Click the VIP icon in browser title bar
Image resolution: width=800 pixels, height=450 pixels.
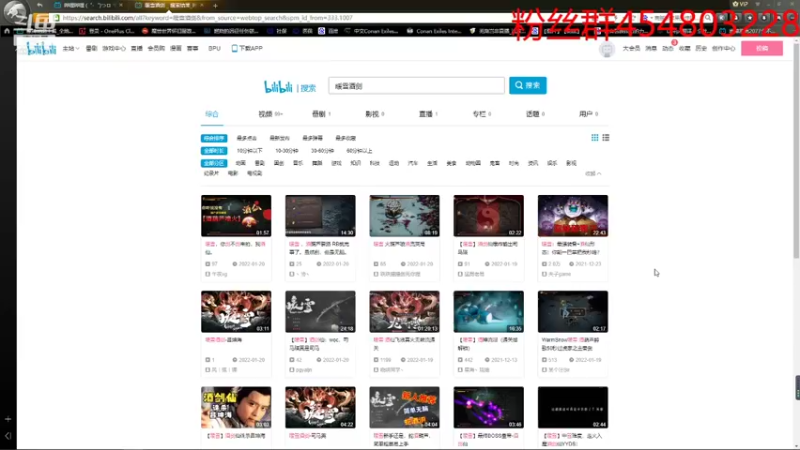click(740, 4)
